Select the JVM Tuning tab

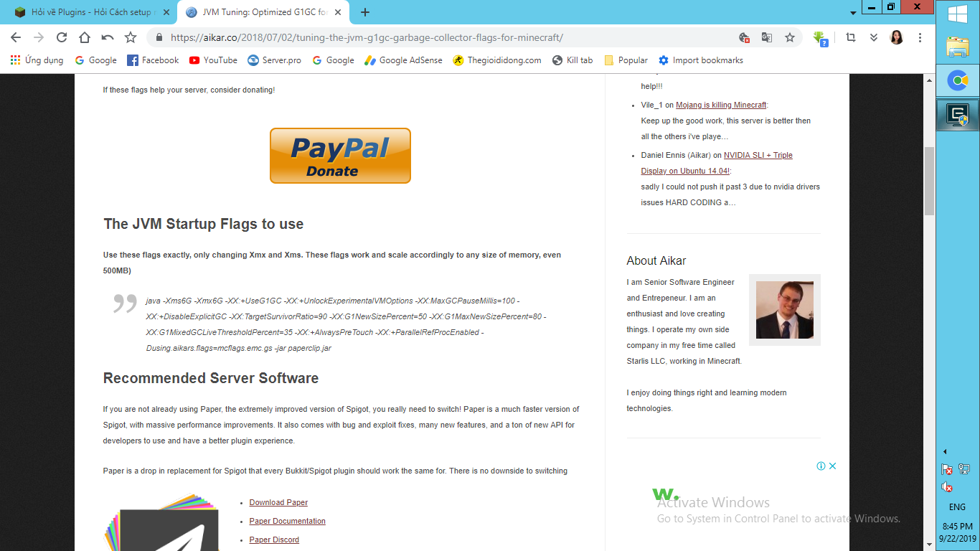click(x=263, y=12)
